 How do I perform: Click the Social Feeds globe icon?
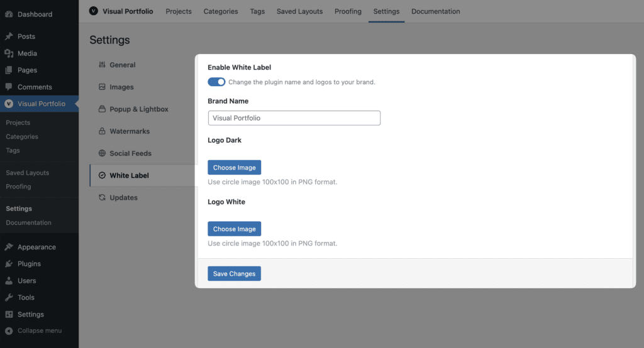[x=102, y=153]
